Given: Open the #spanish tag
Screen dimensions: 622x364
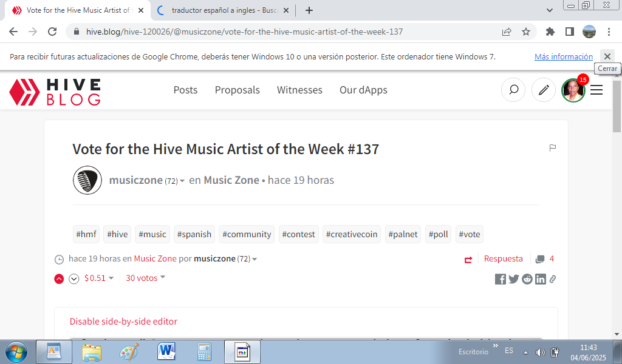Looking at the screenshot, I should [x=194, y=234].
